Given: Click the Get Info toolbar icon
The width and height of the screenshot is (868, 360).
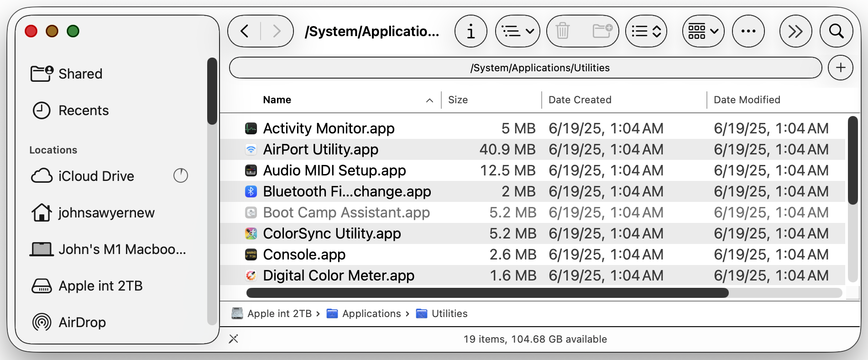Looking at the screenshot, I should click(x=471, y=32).
